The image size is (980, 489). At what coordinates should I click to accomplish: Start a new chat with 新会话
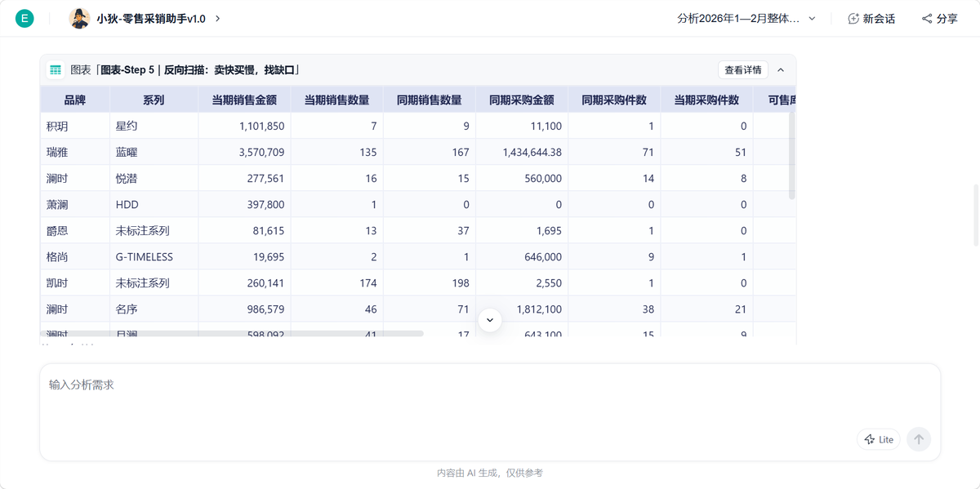coord(871,18)
